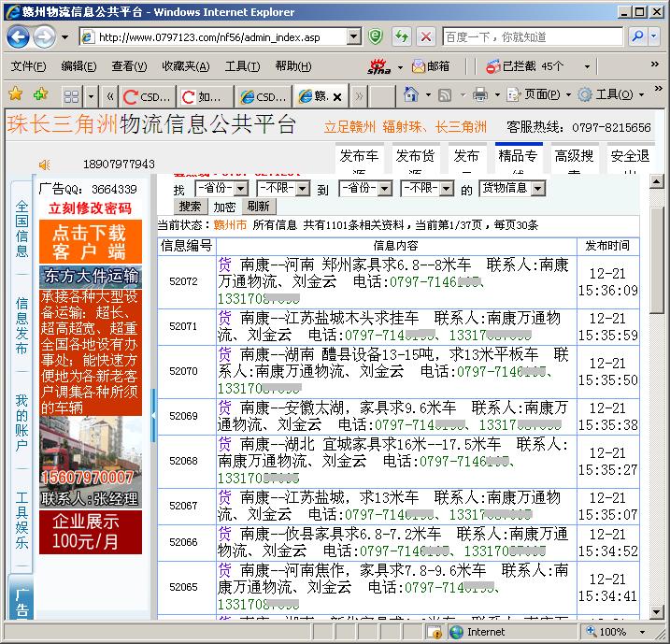Click the 百度一下 search input field

point(533,37)
